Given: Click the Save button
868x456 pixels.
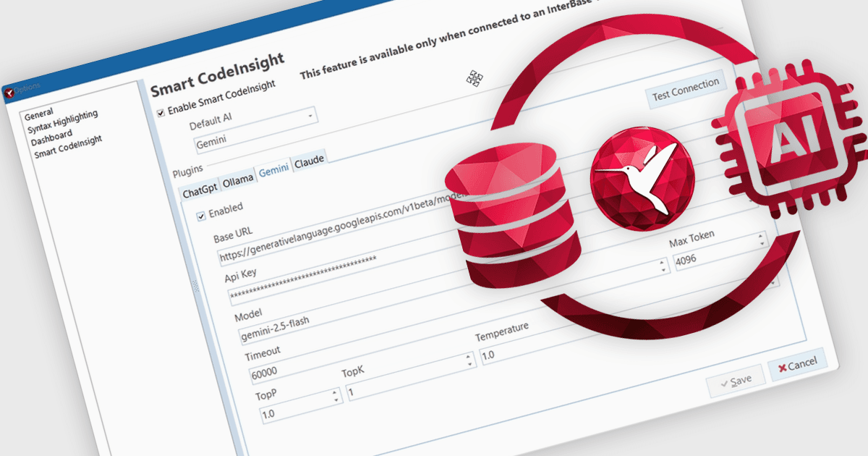Looking at the screenshot, I should tap(736, 380).
